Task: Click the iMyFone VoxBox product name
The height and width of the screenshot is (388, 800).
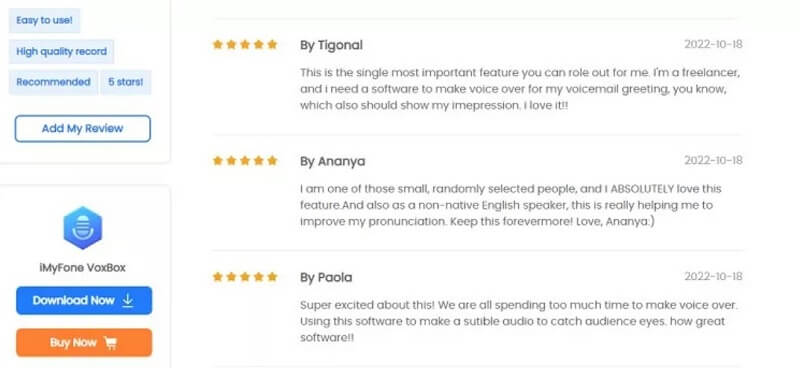Action: pyautogui.click(x=83, y=268)
